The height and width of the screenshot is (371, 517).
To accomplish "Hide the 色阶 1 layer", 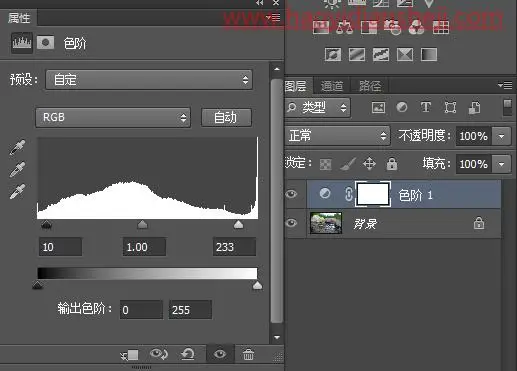I will click(291, 194).
